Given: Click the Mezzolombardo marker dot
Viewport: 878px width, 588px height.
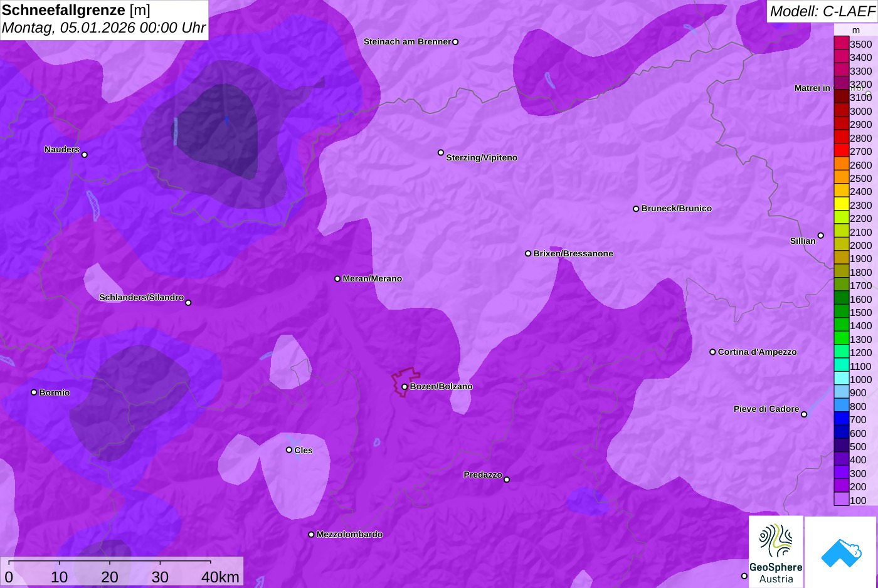Looking at the screenshot, I should 311,535.
